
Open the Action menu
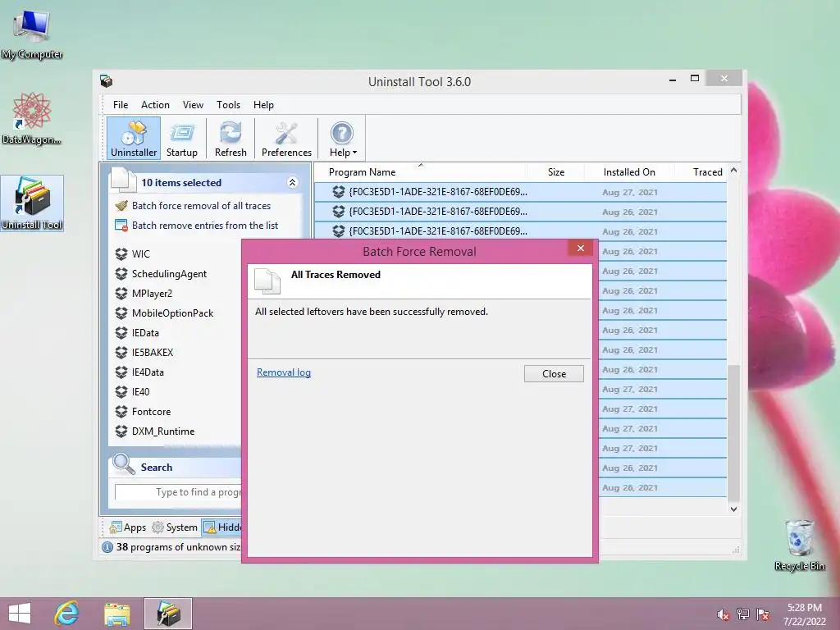tap(155, 105)
